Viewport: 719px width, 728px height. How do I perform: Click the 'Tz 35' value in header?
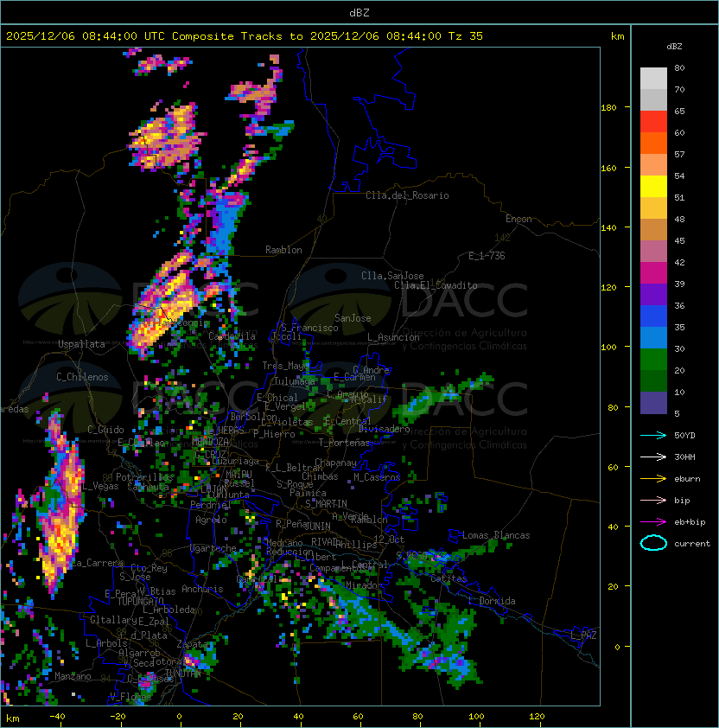point(466,36)
